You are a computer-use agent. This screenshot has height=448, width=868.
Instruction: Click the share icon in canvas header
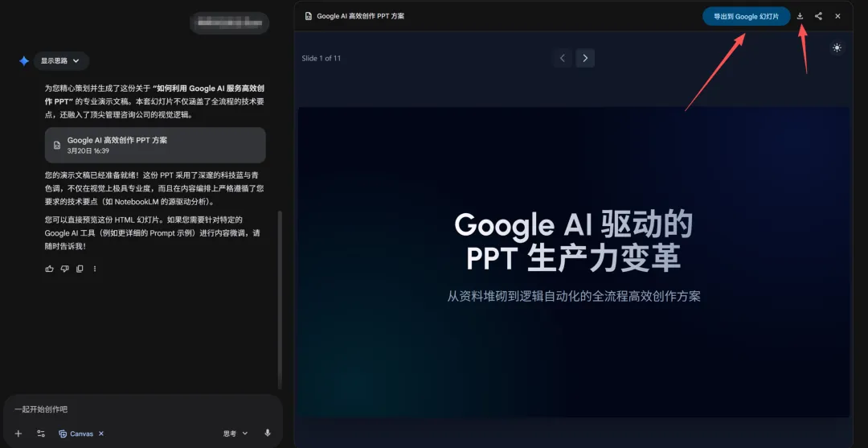click(x=819, y=16)
